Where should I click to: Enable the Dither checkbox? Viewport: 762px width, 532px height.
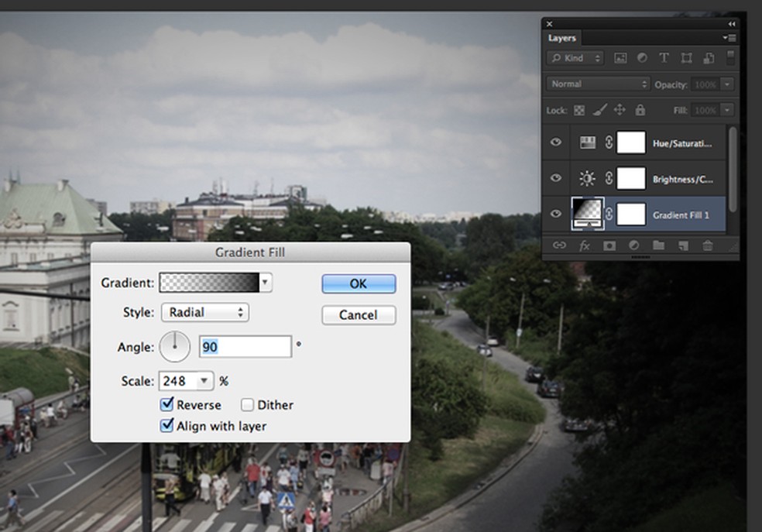pos(248,405)
